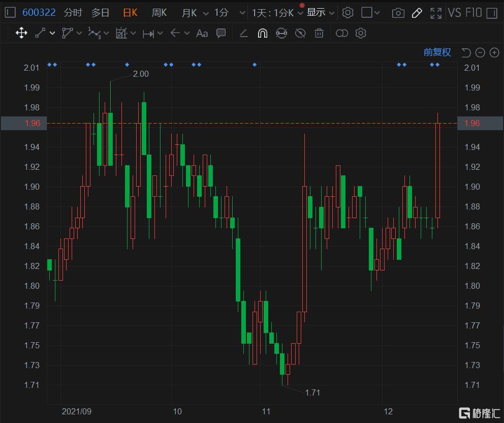Image resolution: width=504 pixels, height=423 pixels.
Task: Open the F10 company info button
Action: (474, 13)
